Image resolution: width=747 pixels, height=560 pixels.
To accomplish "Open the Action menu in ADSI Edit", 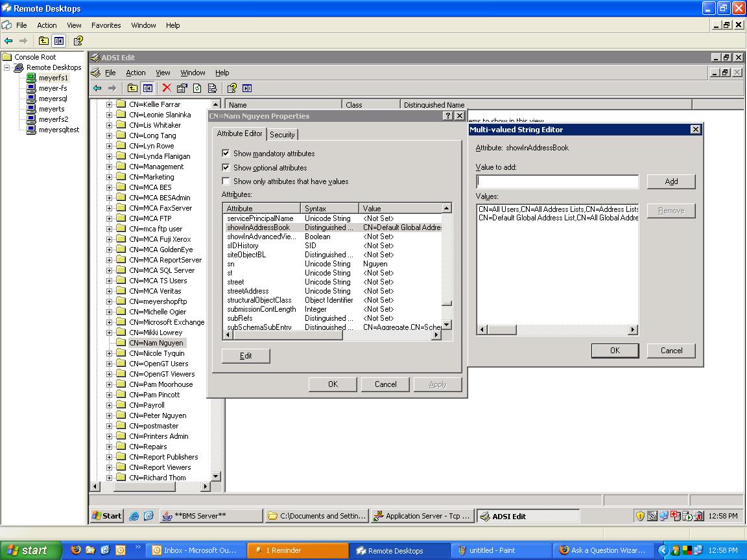I will point(136,73).
